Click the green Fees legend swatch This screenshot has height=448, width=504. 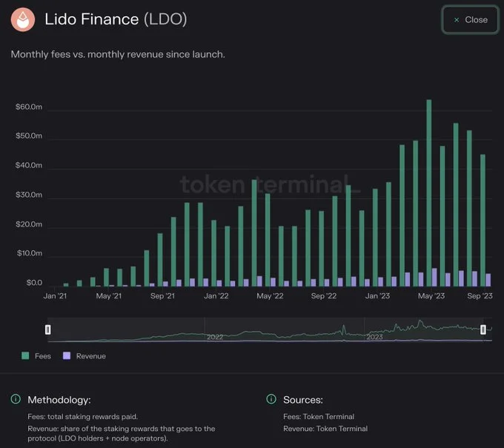25,355
